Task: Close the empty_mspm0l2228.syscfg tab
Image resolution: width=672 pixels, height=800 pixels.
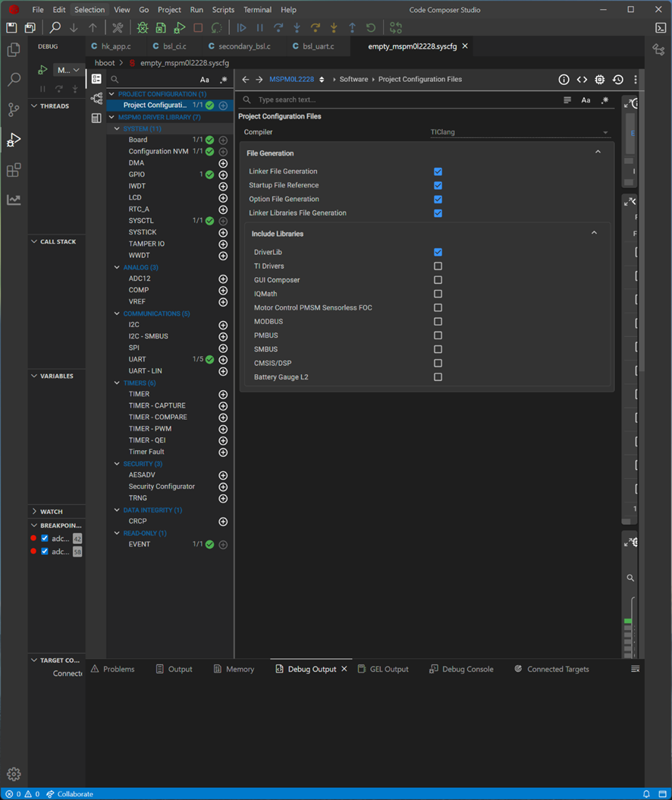Action: click(x=465, y=46)
